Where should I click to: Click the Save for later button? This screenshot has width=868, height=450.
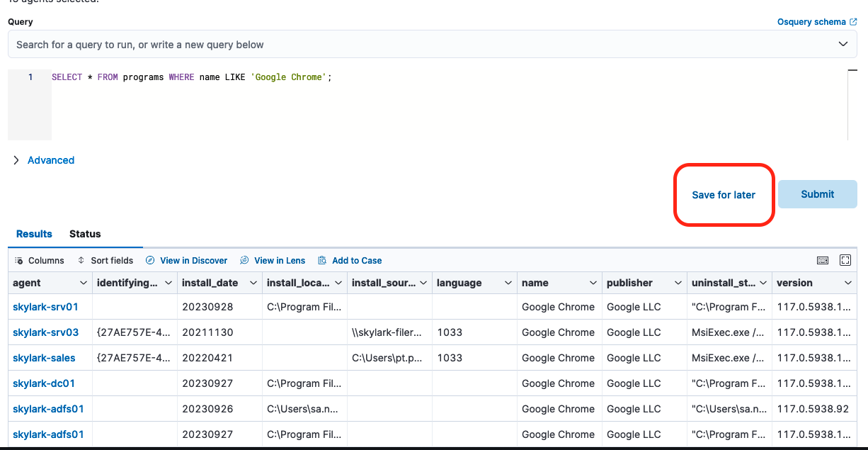pyautogui.click(x=723, y=195)
